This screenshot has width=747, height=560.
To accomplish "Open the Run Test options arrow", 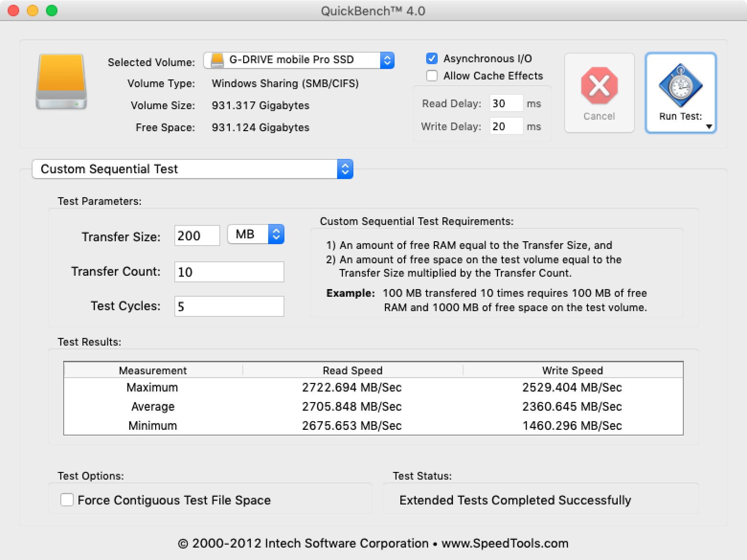I will [709, 127].
